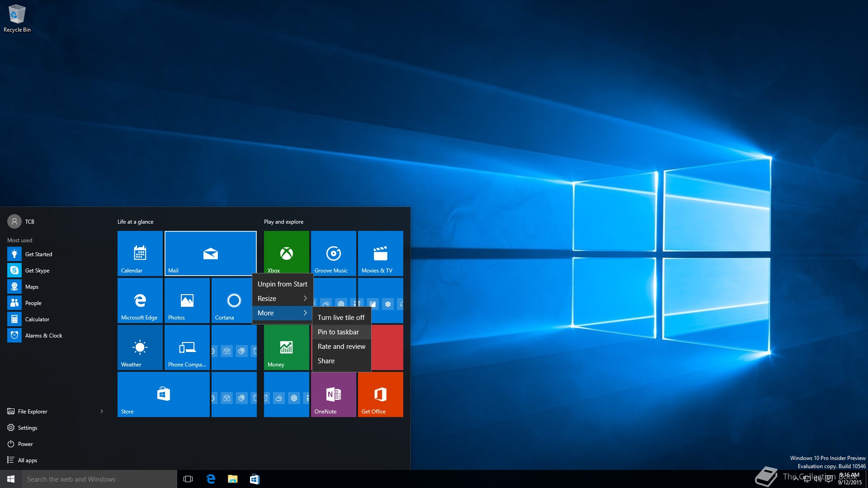Open the Calendar tile

(140, 253)
